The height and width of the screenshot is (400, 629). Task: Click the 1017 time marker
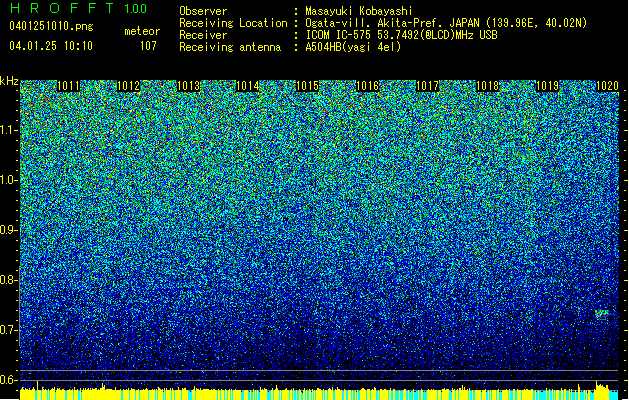coord(428,86)
